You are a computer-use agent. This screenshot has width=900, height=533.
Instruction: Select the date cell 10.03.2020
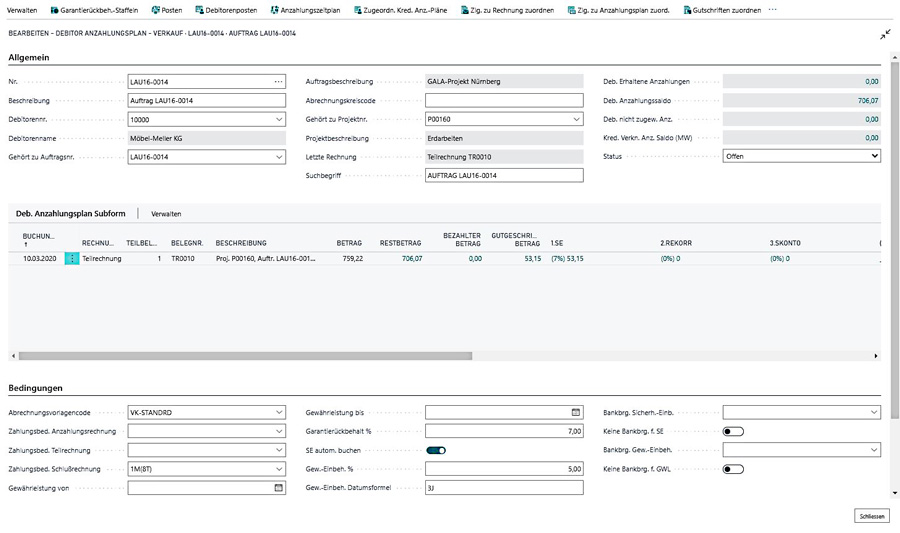(40, 259)
